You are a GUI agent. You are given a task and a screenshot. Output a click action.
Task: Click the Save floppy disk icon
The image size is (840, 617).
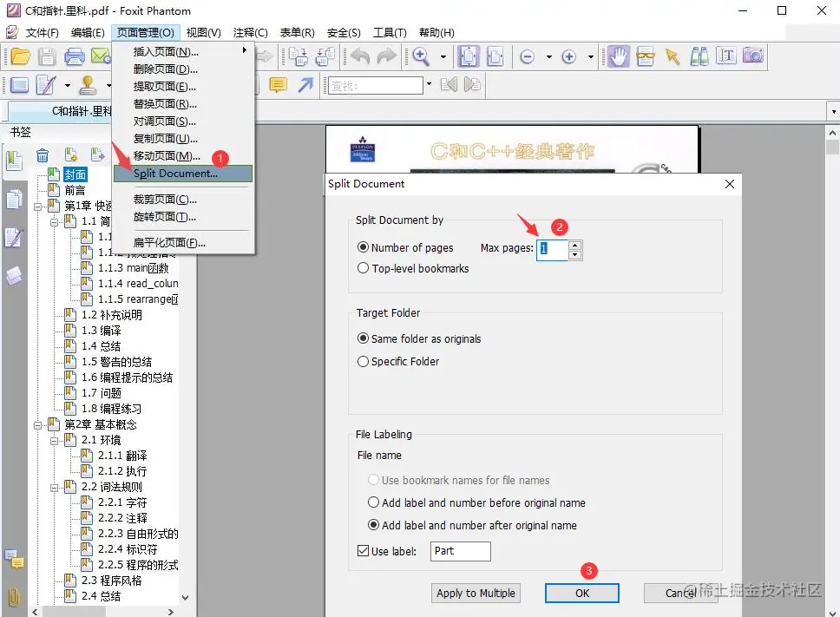[47, 56]
